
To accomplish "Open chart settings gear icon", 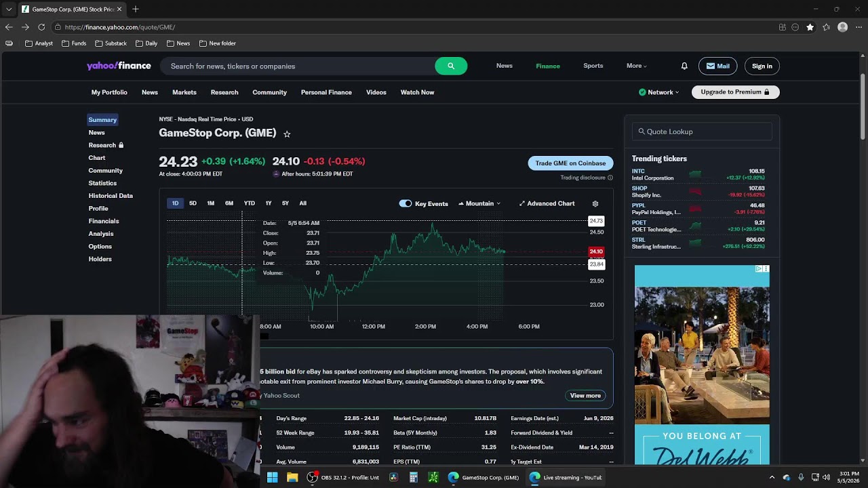I will click(x=595, y=203).
